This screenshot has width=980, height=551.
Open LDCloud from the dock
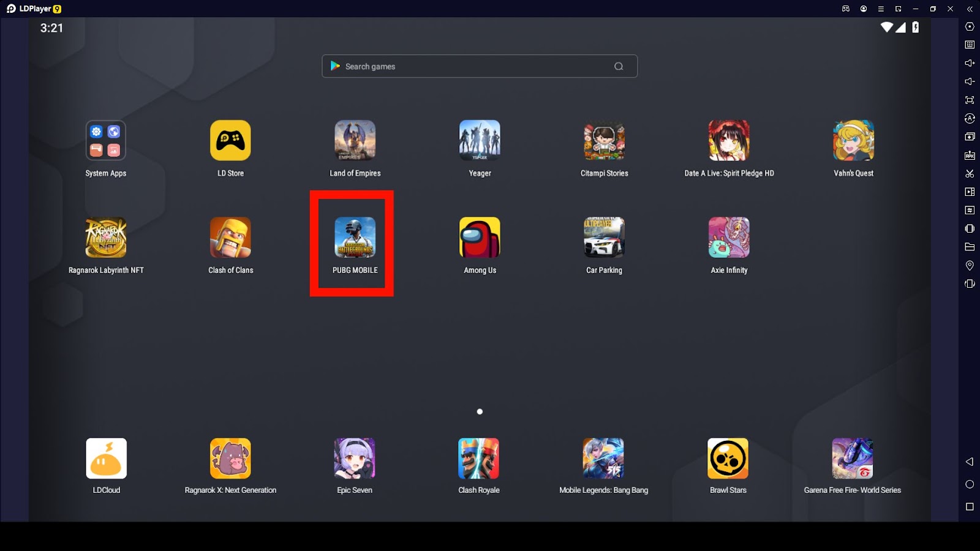point(106,459)
